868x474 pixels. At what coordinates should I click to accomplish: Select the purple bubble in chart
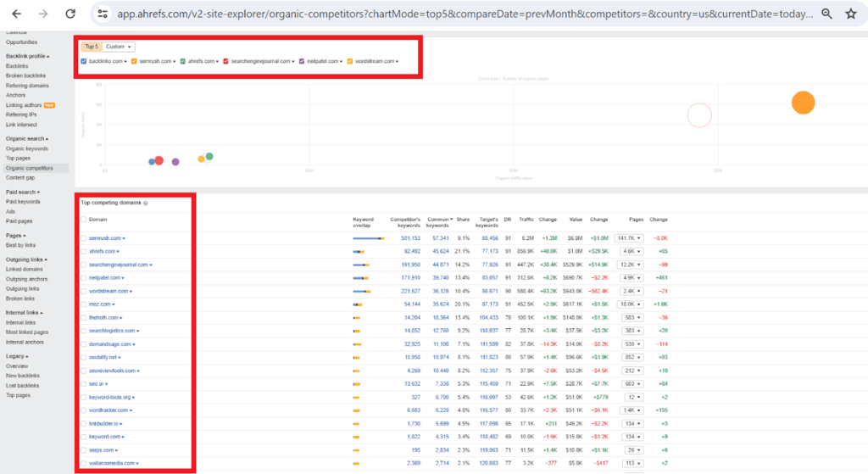click(175, 162)
